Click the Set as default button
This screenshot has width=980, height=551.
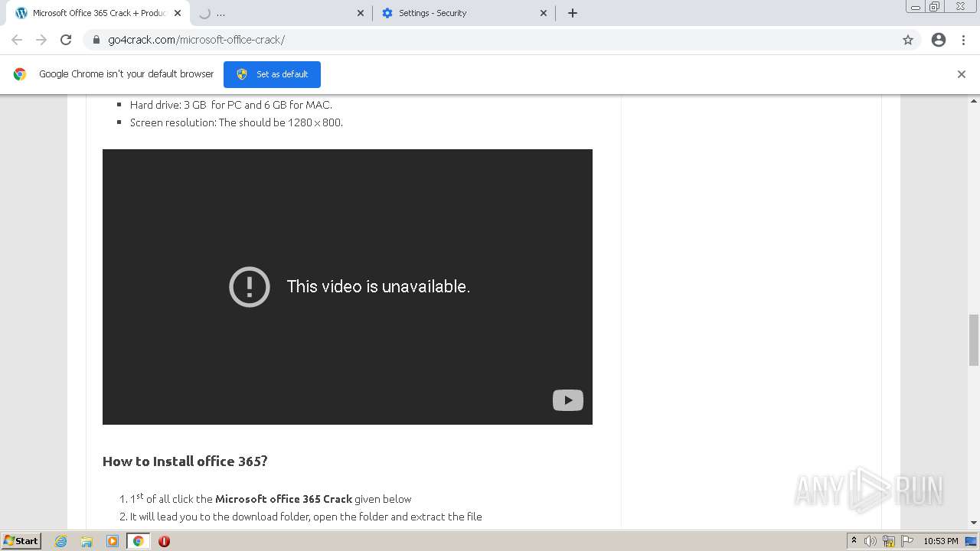pyautogui.click(x=272, y=74)
